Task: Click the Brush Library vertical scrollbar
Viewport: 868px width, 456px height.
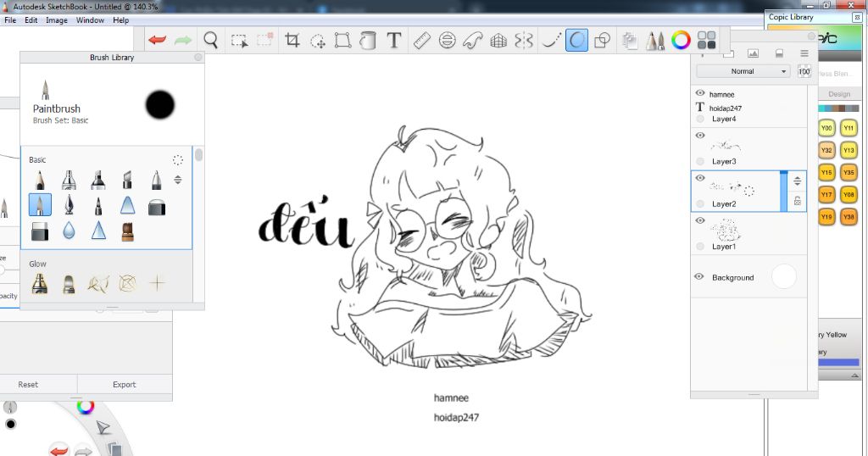Action: (x=198, y=155)
